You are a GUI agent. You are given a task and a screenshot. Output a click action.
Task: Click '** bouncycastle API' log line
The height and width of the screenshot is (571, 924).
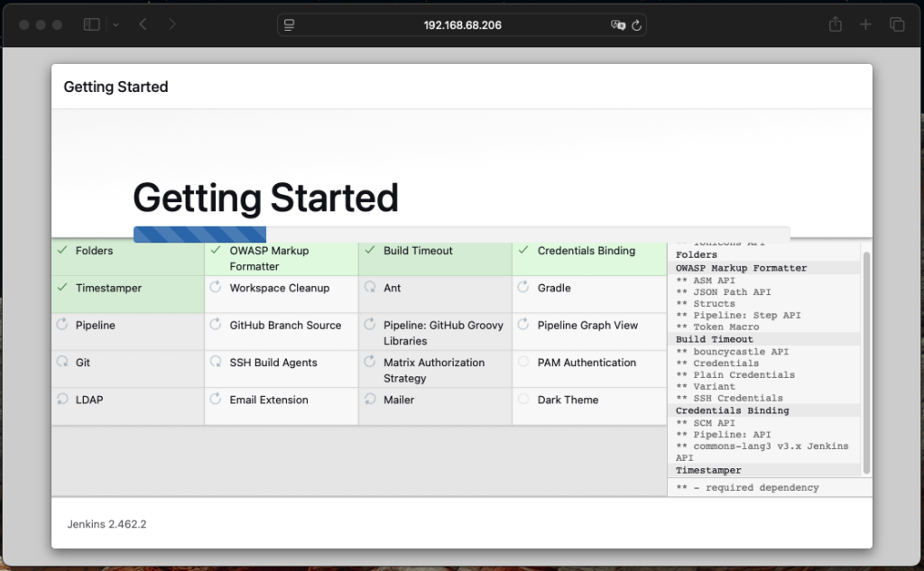(732, 351)
